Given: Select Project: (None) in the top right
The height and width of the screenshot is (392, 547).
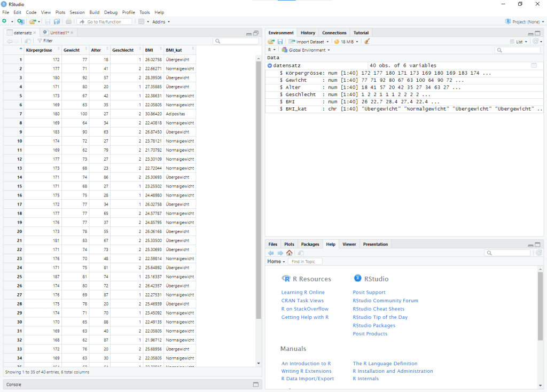Looking at the screenshot, I should 526,21.
